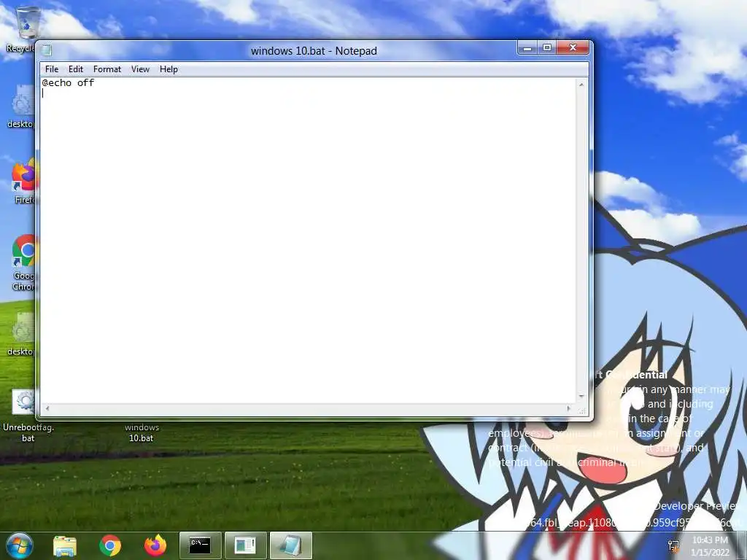Screen dimensions: 747x560
Task: Click the horizontal scrollbar right arrow
Action: click(569, 408)
